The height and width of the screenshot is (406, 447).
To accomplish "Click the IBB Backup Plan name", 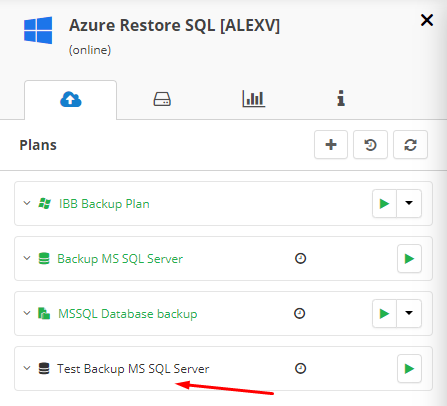I will pyautogui.click(x=104, y=204).
